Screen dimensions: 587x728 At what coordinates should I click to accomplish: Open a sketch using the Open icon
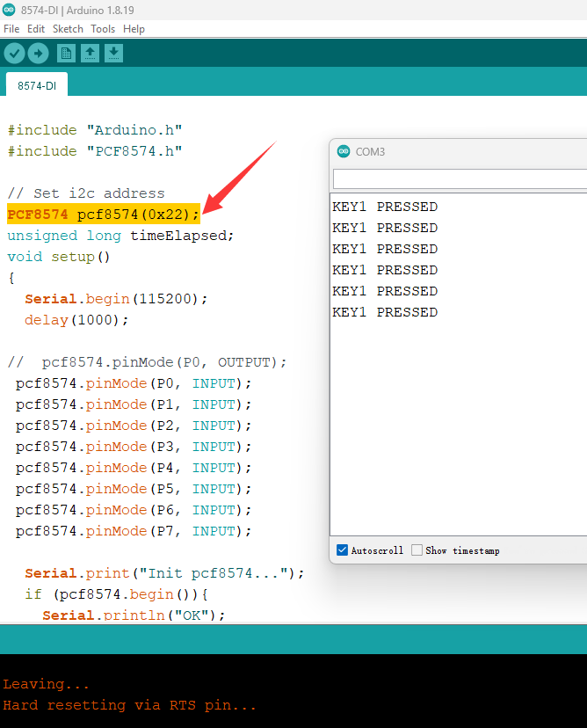click(x=90, y=54)
